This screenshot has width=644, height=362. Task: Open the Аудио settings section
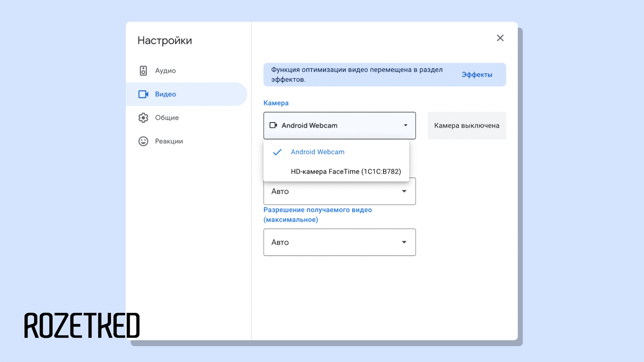click(x=186, y=71)
